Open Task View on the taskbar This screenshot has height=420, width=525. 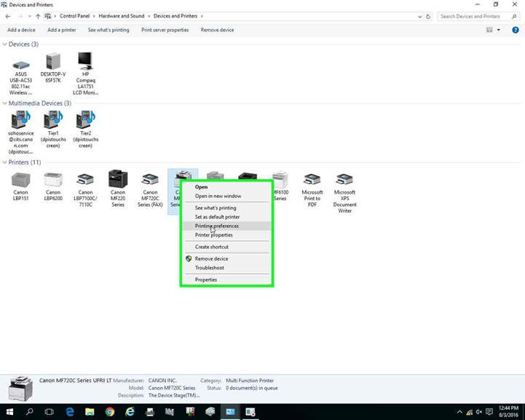[x=50, y=412]
